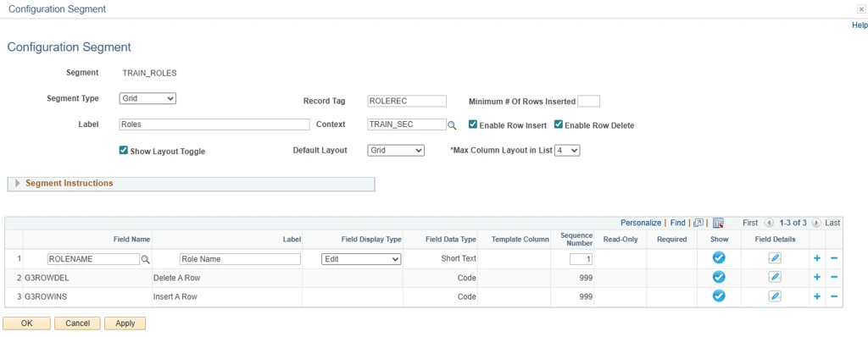Click the Context field TRAIN_SEC
The height and width of the screenshot is (337, 868).
(x=407, y=124)
